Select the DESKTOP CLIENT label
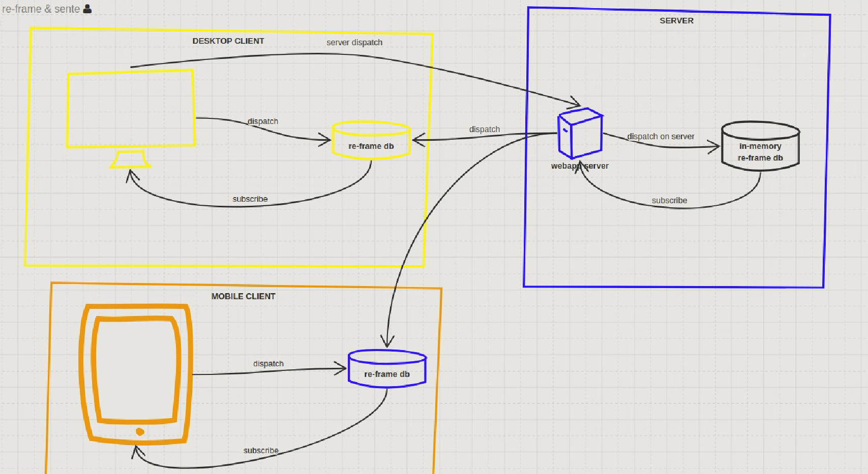868x474 pixels. [x=228, y=41]
